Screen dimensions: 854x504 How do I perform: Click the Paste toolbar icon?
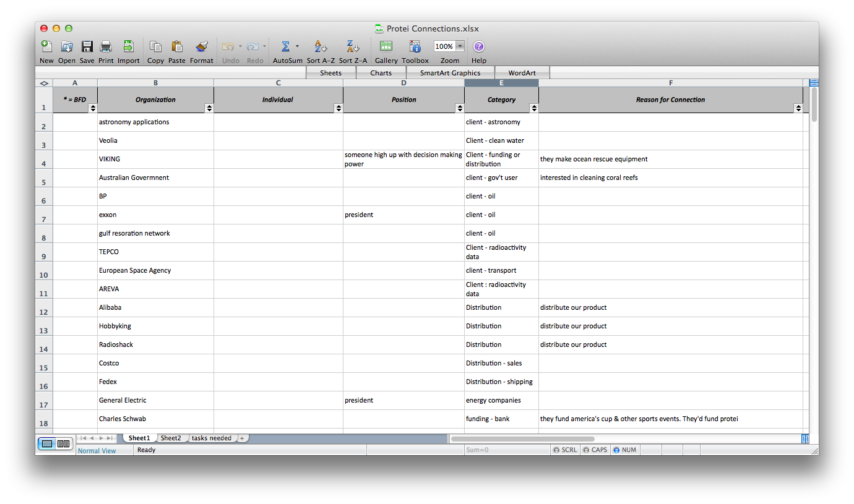[177, 46]
